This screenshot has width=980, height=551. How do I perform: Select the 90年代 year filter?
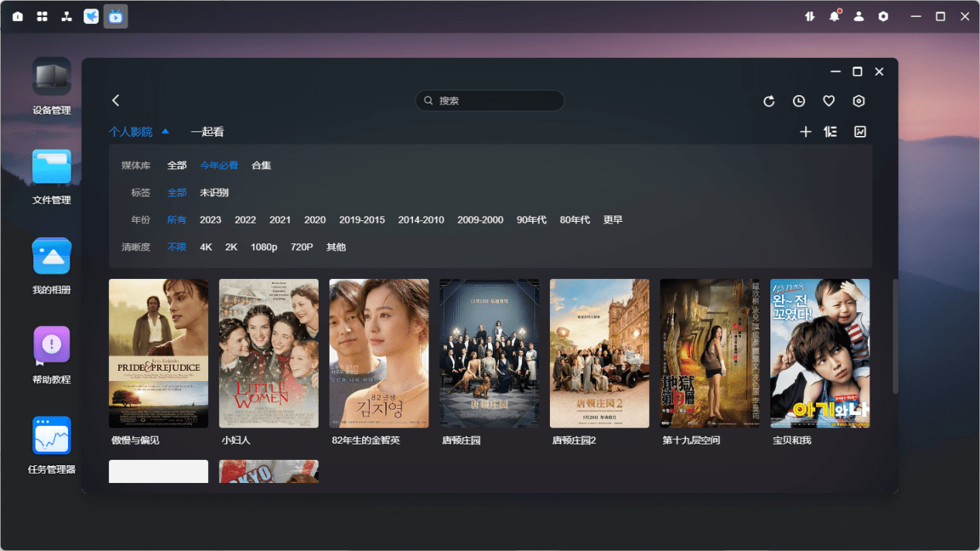(531, 220)
